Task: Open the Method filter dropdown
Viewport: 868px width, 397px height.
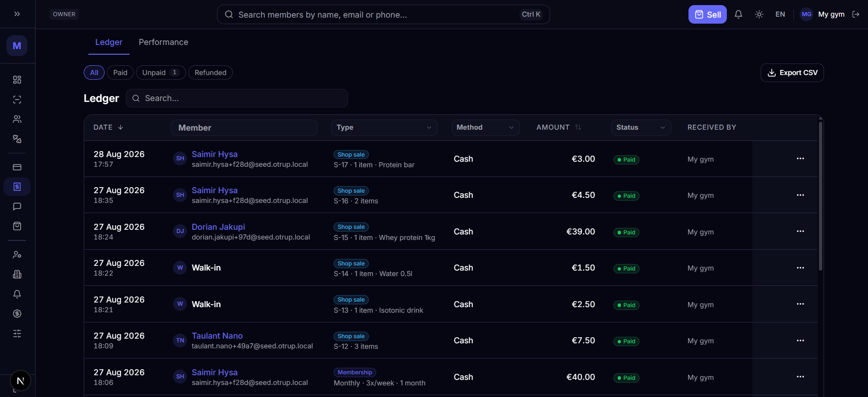Action: pyautogui.click(x=485, y=127)
